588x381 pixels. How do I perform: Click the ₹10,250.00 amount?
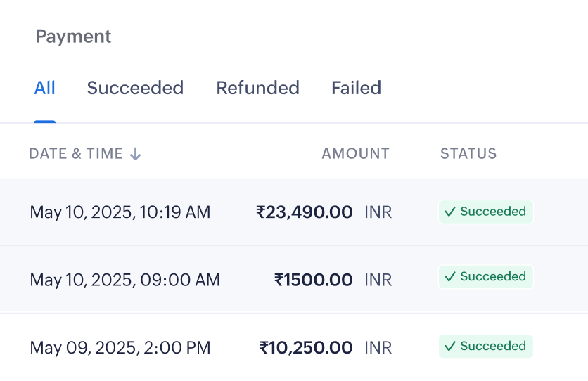click(x=306, y=348)
